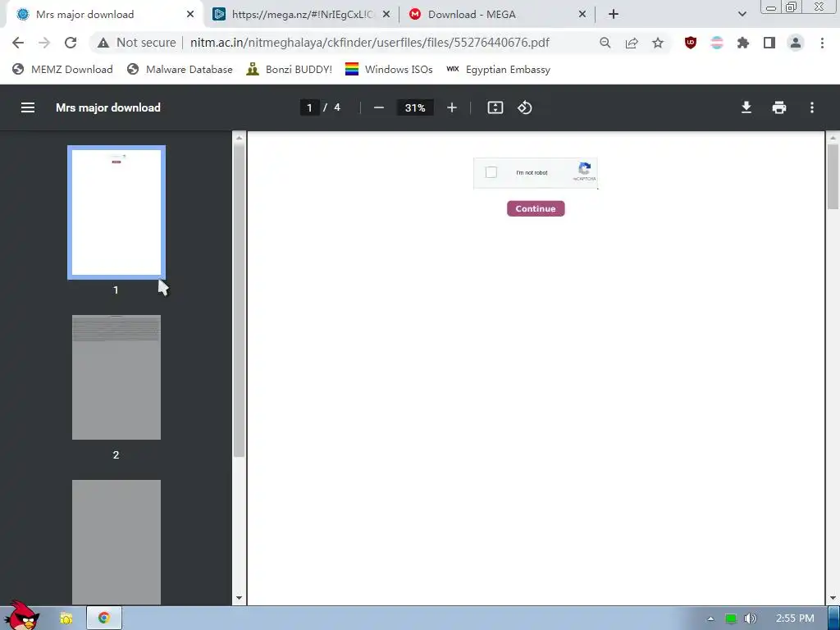Check the I'm not robot checkbox
This screenshot has width=840, height=630.
pos(491,172)
